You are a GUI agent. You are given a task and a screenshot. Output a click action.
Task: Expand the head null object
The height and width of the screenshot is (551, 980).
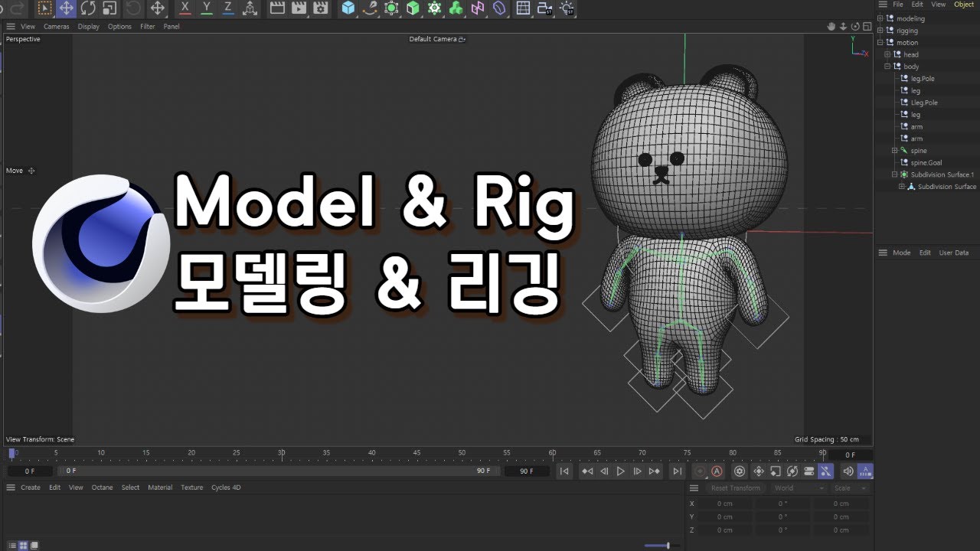pos(887,54)
